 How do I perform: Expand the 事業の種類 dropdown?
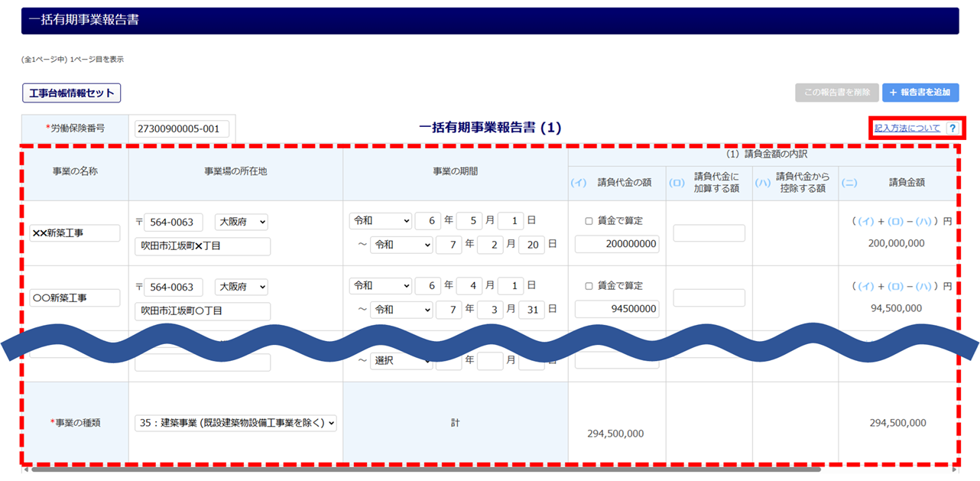coord(235,423)
